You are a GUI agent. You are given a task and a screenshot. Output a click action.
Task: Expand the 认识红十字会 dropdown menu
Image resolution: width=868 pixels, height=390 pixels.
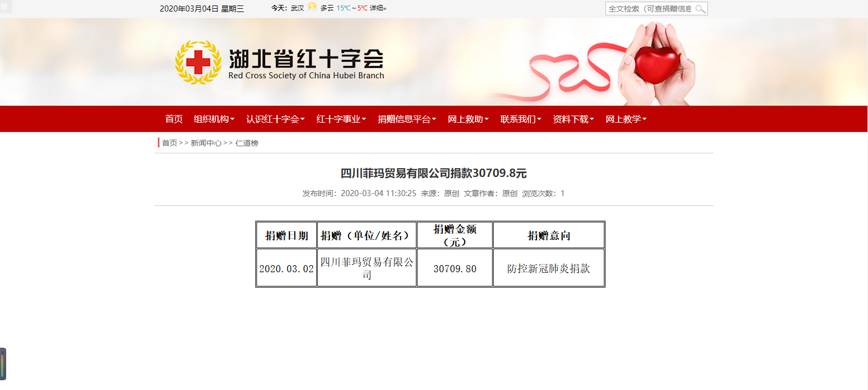[275, 119]
